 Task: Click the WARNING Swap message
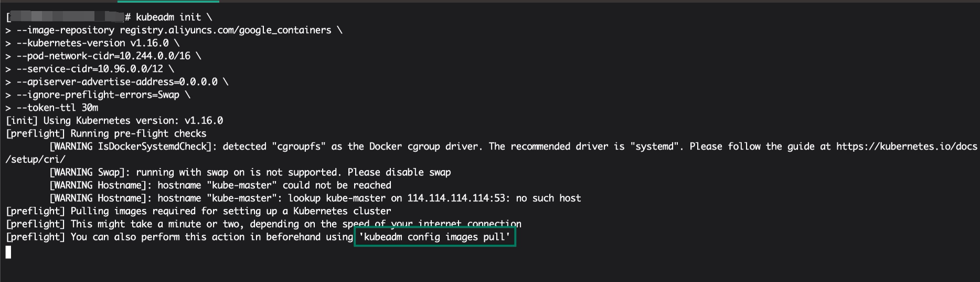coord(250,172)
